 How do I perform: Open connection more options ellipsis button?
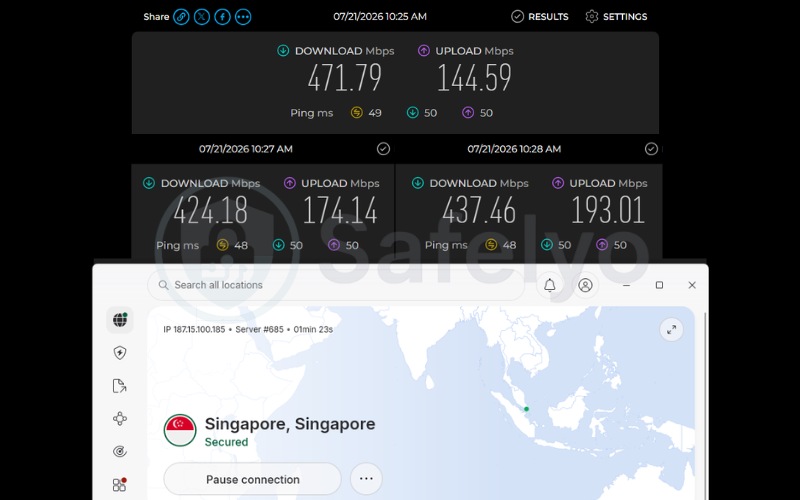point(366,479)
